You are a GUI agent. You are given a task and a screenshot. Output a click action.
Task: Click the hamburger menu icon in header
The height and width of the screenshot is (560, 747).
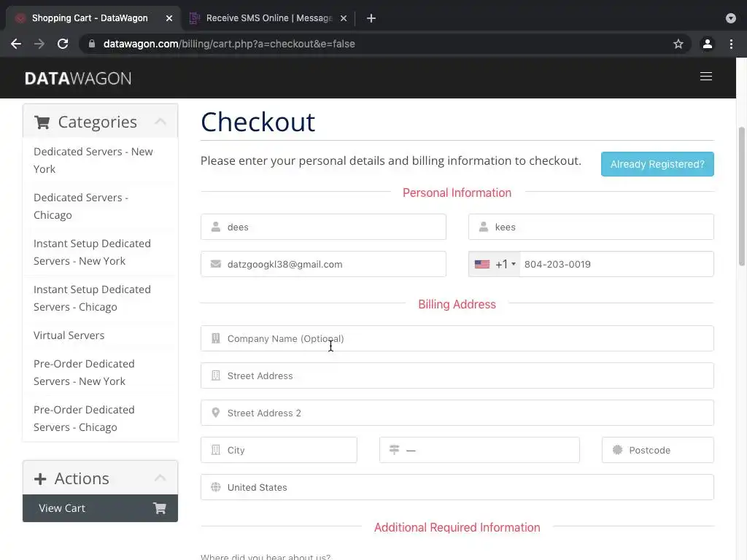pyautogui.click(x=705, y=77)
